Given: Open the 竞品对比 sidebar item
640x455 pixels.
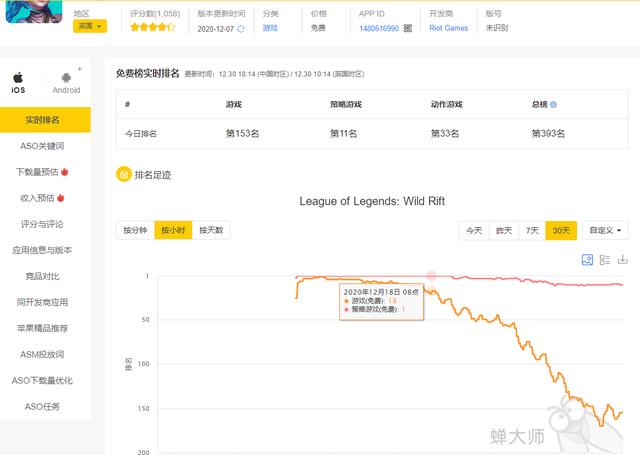Looking at the screenshot, I should 42,276.
